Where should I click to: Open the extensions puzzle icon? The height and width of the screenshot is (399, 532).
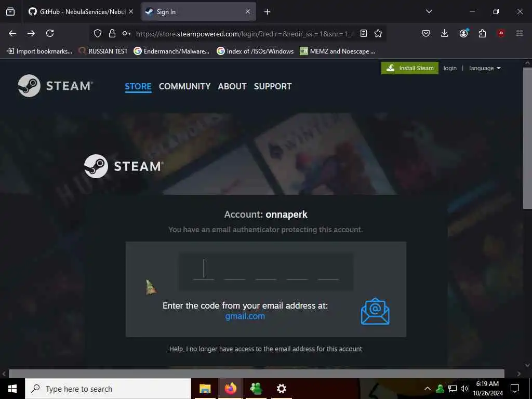(482, 33)
